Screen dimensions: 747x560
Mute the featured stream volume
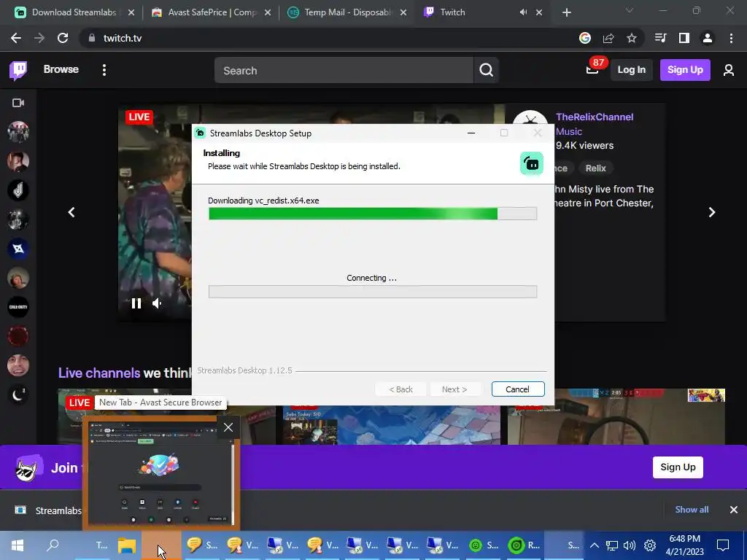157,303
